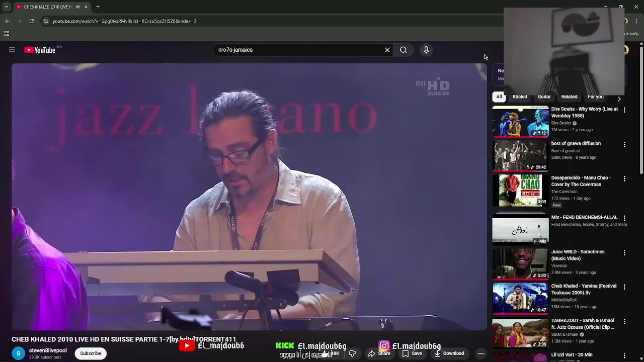
Task: Switch to the CHEB KHALED 2010 browser tab
Action: pyautogui.click(x=48, y=7)
